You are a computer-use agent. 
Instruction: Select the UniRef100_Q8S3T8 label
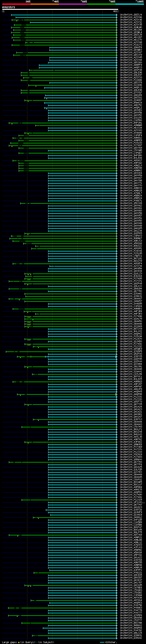131,83
